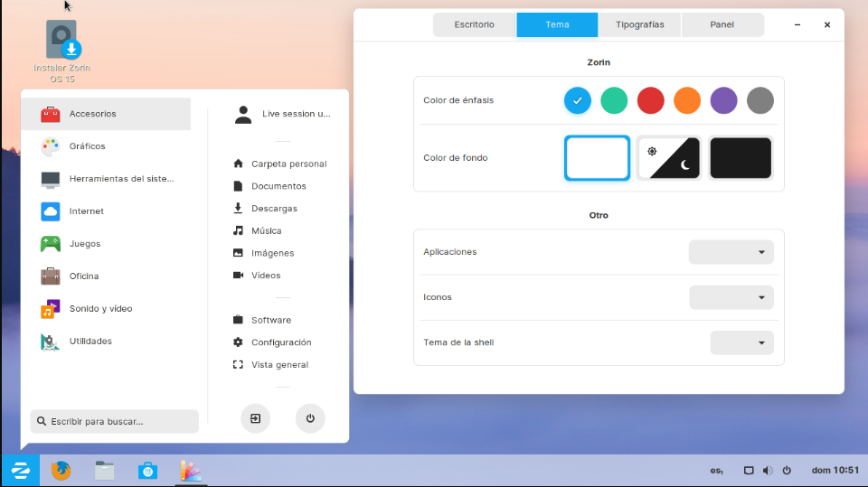Minimize the Zorin Appearance window
Viewport: 868px width, 487px height.
tap(797, 25)
